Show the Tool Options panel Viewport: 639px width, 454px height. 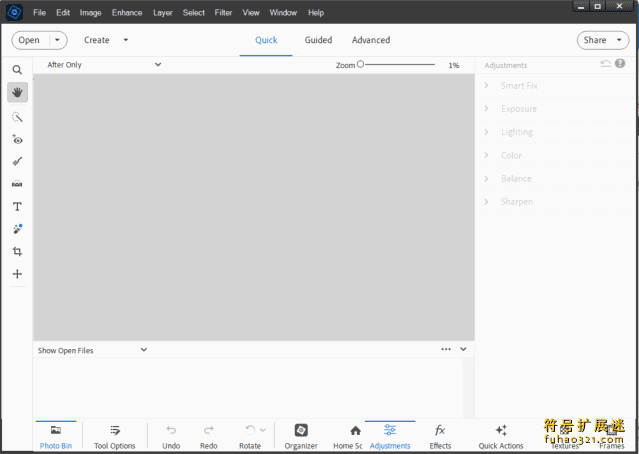115,436
